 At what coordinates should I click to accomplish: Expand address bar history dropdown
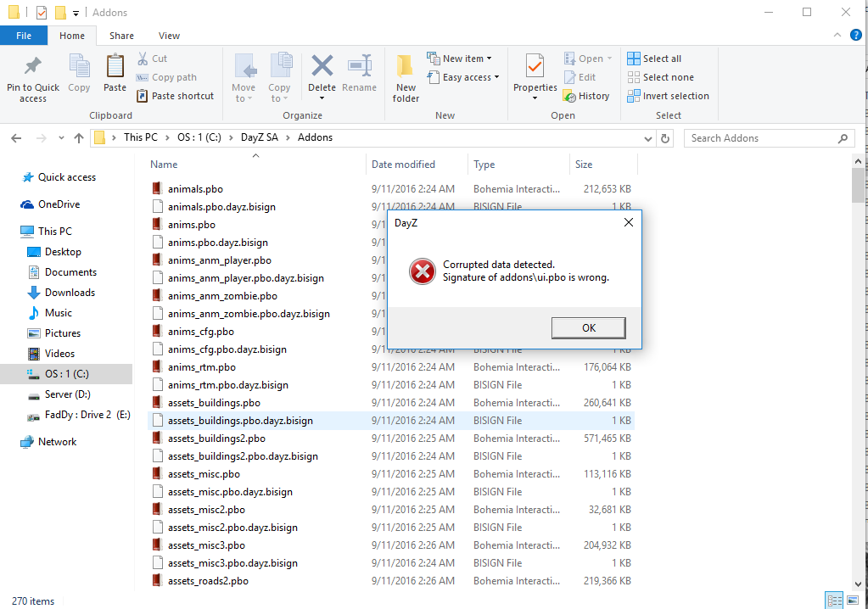(648, 139)
